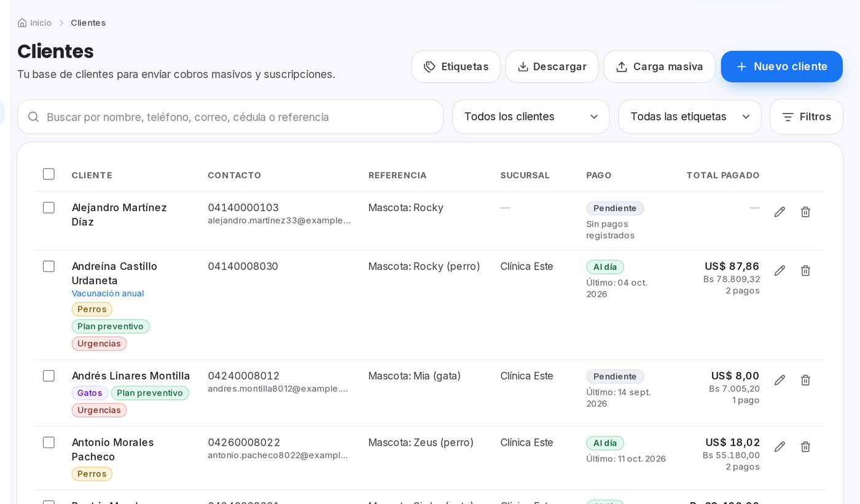Click Mascota: Rocky (perro) reference
The height and width of the screenshot is (504, 860).
click(x=424, y=266)
